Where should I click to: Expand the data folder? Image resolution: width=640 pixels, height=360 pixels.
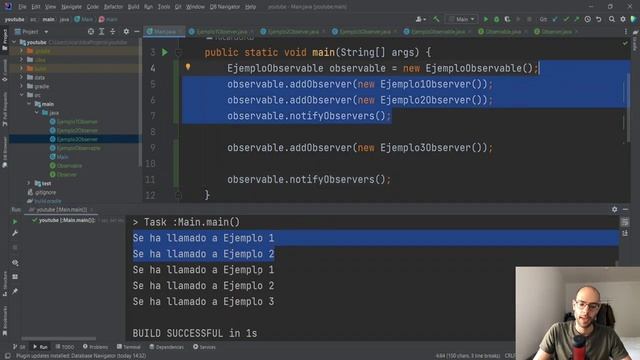[x=22, y=77]
